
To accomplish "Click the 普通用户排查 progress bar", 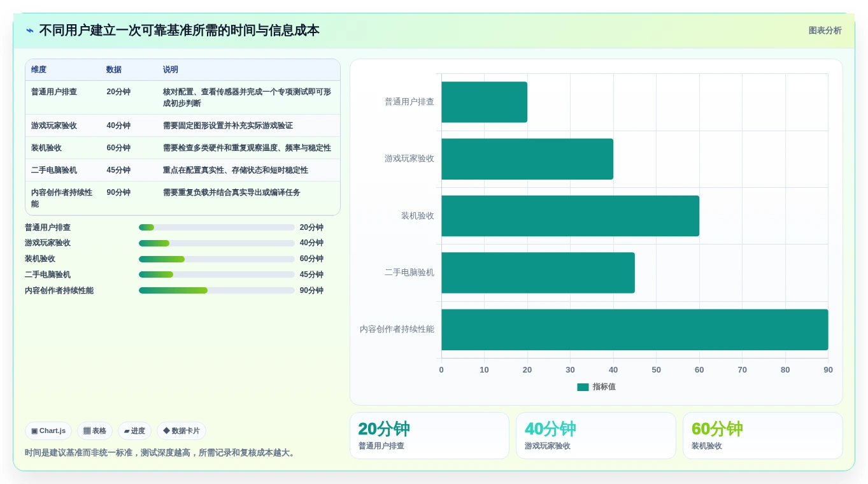I will (217, 227).
